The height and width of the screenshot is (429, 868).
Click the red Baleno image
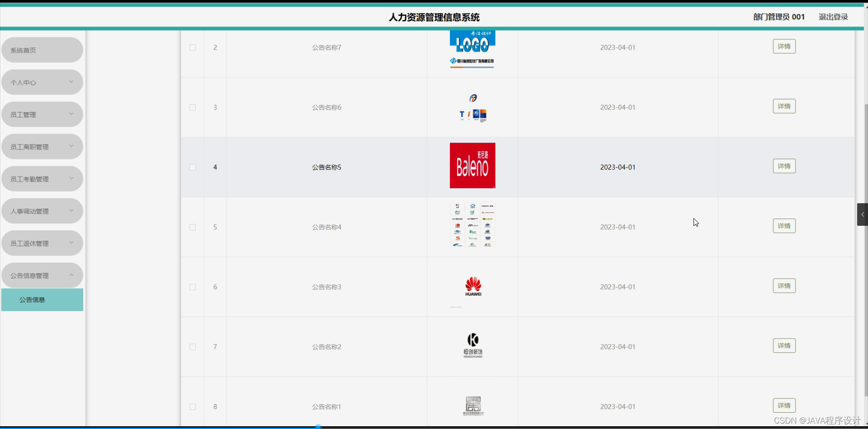pyautogui.click(x=472, y=165)
